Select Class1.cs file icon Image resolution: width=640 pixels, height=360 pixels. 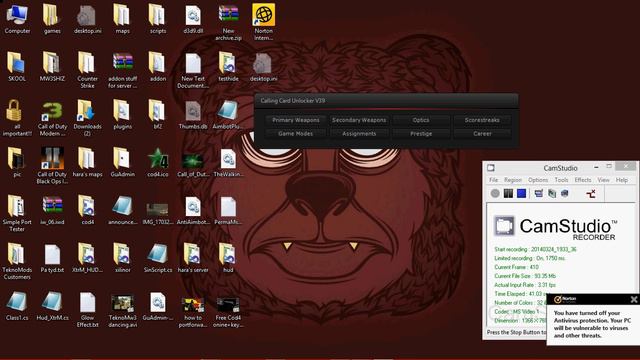pos(17,306)
